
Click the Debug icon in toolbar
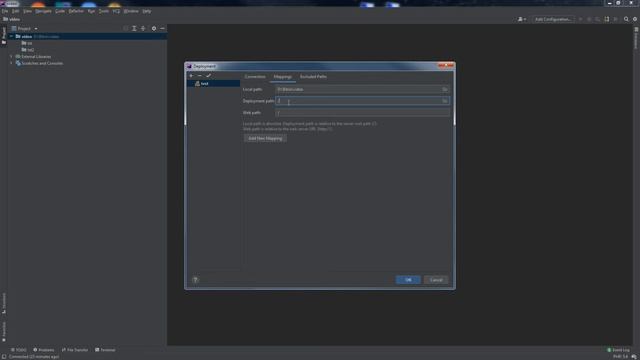tap(589, 19)
